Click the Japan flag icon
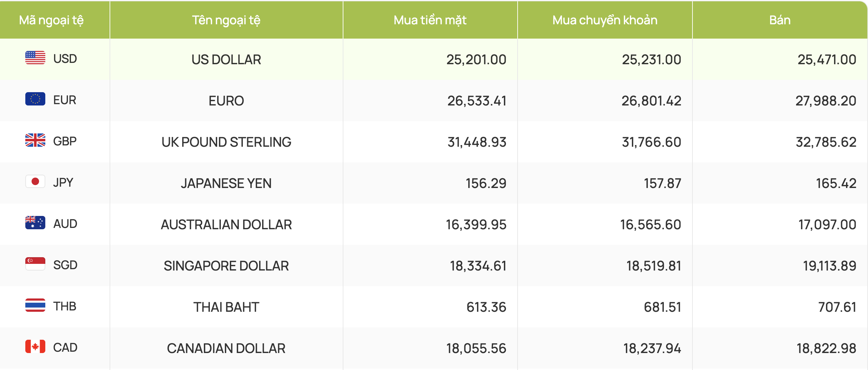 coord(35,182)
